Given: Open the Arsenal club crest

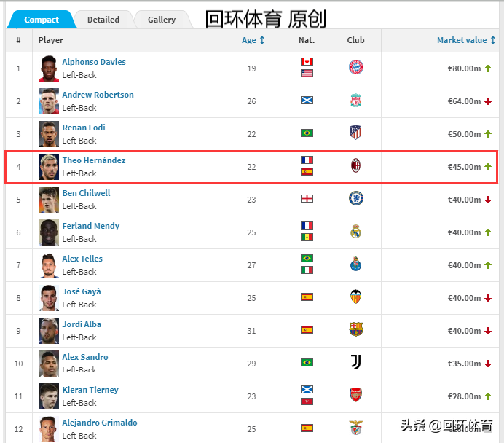Looking at the screenshot, I should pyautogui.click(x=355, y=395).
